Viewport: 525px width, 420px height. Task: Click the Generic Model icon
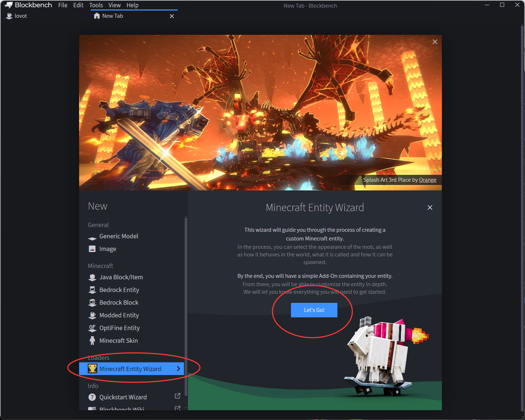[x=93, y=238]
